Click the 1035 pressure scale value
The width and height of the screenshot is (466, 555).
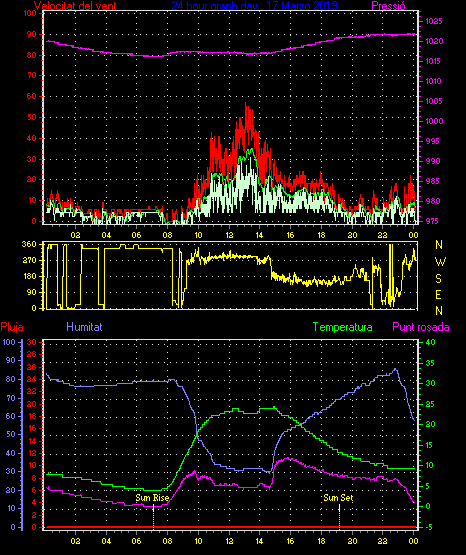(434, 21)
